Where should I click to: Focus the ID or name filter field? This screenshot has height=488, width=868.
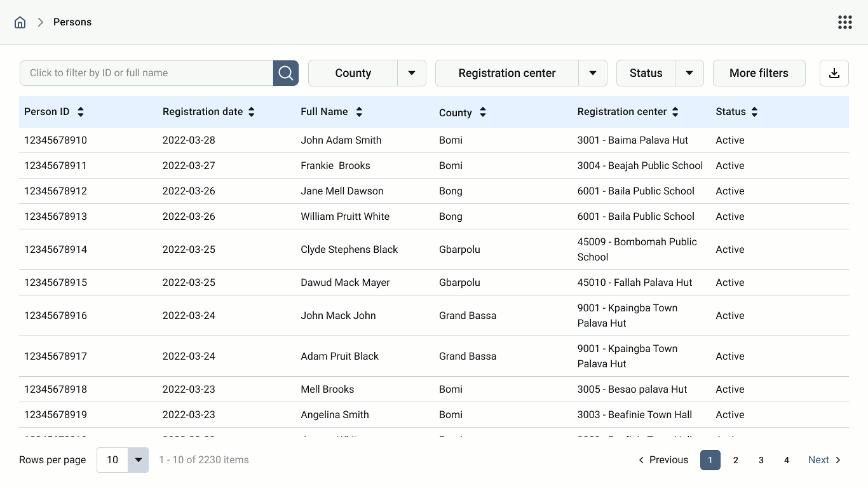[146, 73]
